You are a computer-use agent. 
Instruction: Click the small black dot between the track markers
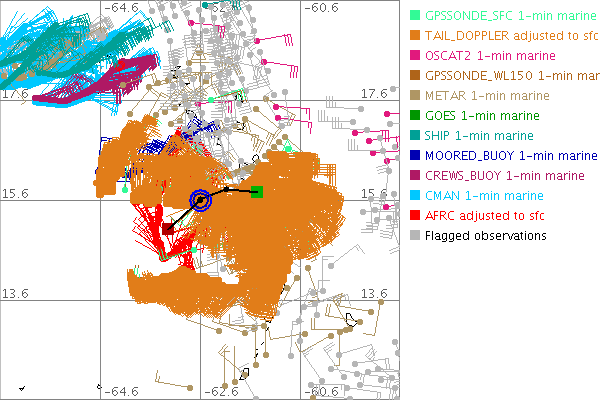coord(228,189)
